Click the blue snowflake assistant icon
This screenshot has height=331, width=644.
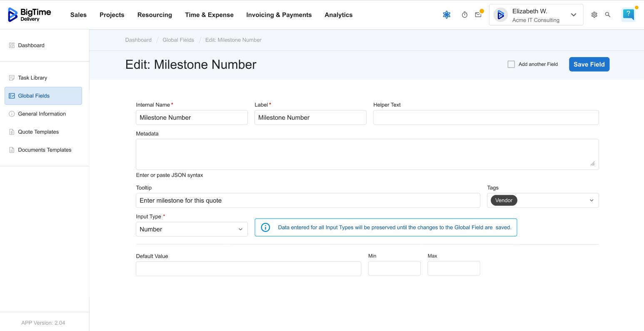point(447,15)
